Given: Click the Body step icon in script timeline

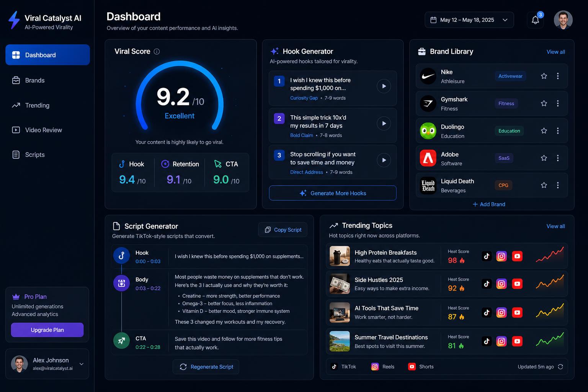Looking at the screenshot, I should click(121, 283).
